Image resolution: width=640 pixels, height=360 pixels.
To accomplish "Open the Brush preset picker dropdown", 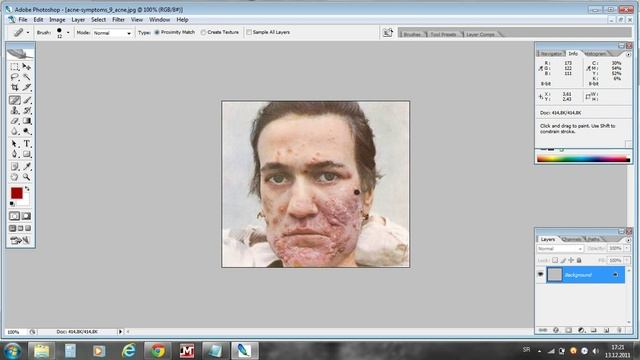I will coord(68,33).
